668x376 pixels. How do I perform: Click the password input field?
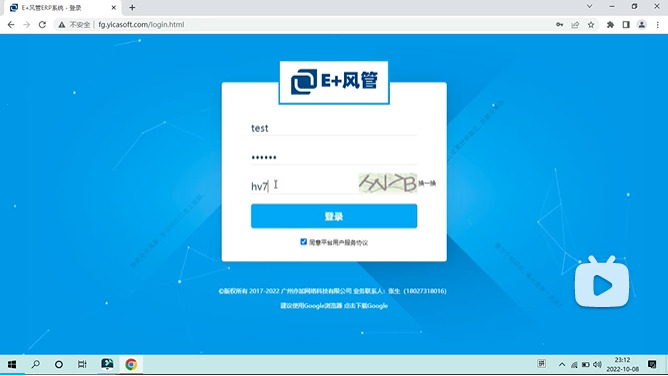pyautogui.click(x=334, y=157)
